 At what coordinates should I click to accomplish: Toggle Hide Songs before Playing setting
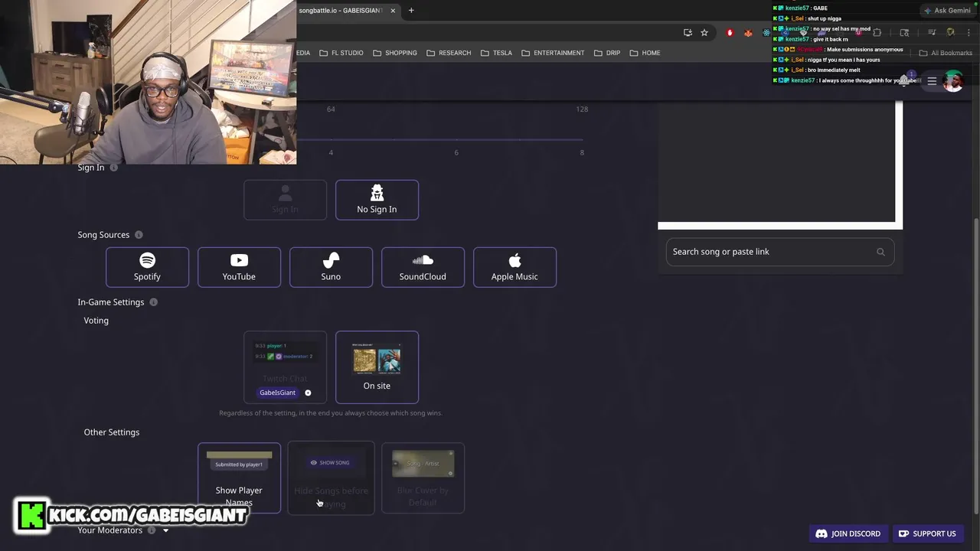[x=331, y=478]
